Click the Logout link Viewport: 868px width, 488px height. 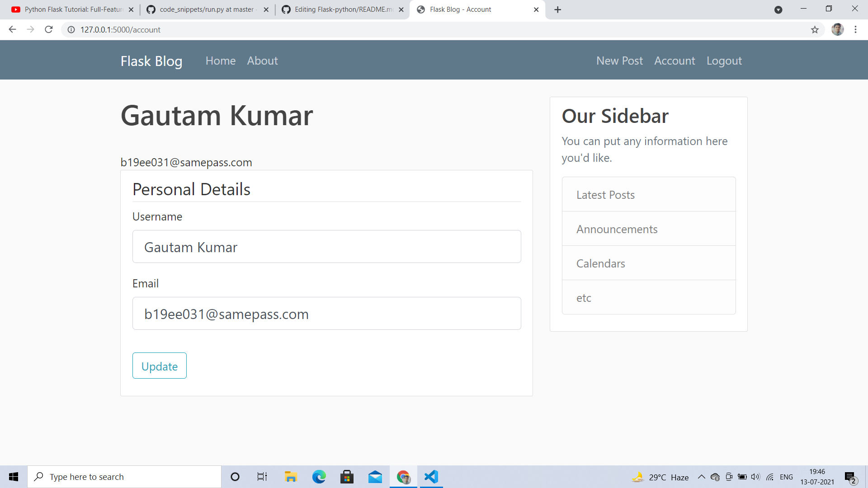pos(724,60)
